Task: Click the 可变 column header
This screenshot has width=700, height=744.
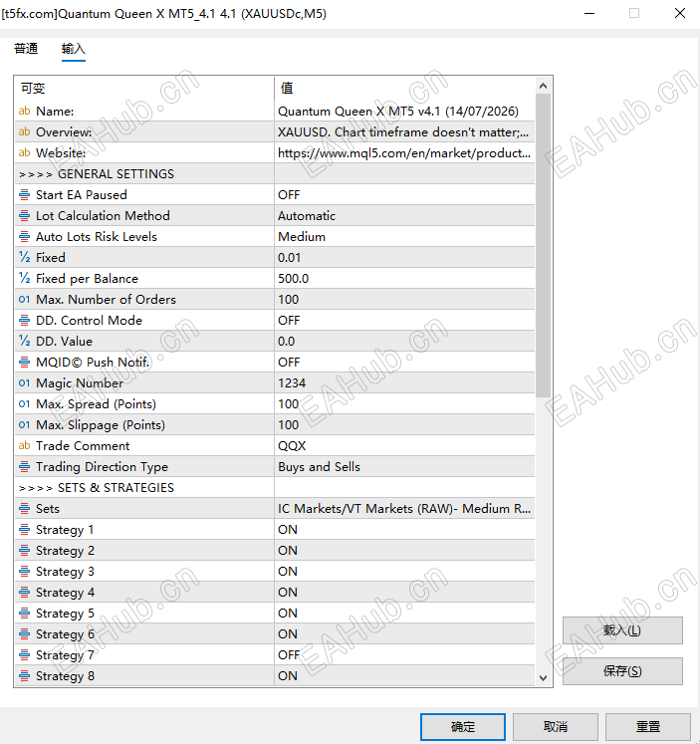Action: pyautogui.click(x=144, y=89)
